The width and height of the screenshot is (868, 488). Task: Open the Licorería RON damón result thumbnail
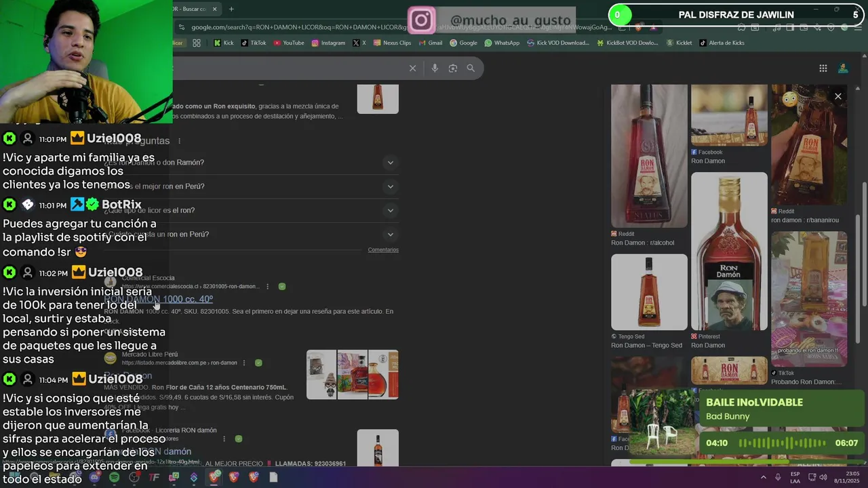click(378, 448)
